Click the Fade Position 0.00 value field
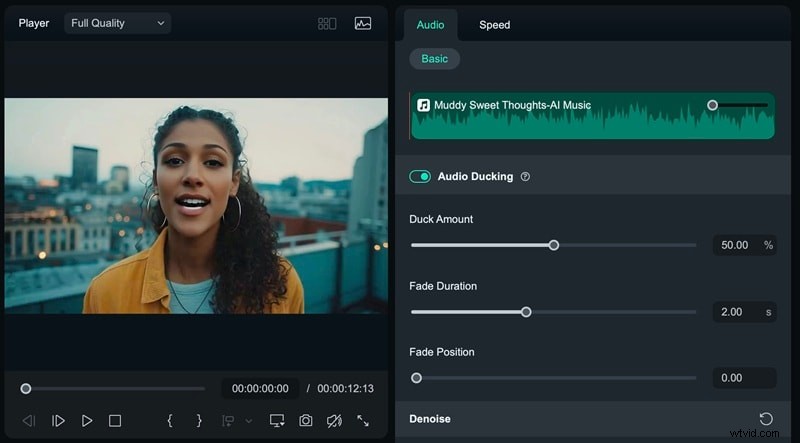800x443 pixels. click(744, 378)
